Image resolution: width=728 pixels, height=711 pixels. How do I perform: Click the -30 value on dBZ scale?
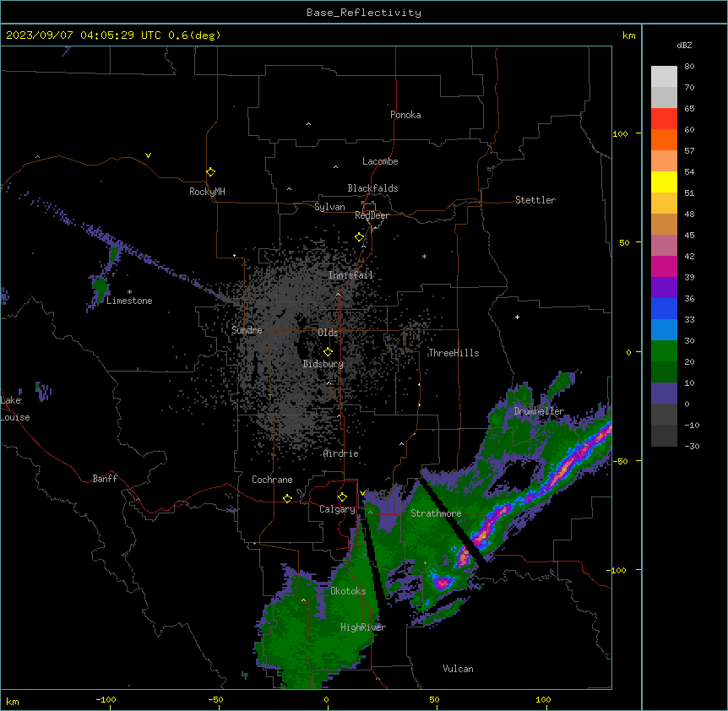point(692,446)
